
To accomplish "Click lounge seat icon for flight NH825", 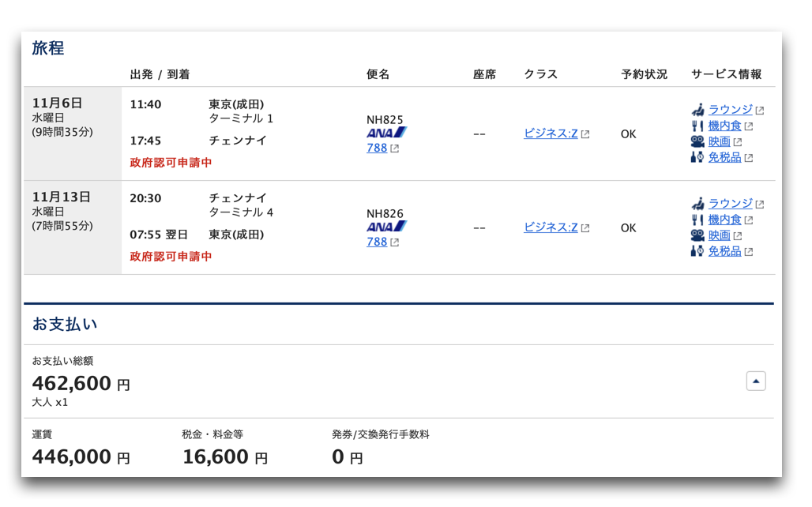I will (697, 110).
